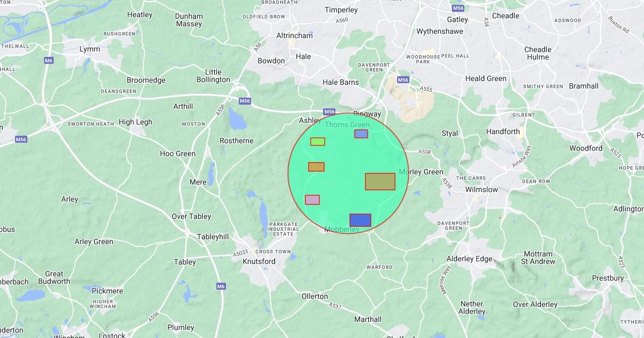Image resolution: width=644 pixels, height=338 pixels.
Task: Click the Plumley label
Action: [x=181, y=327]
